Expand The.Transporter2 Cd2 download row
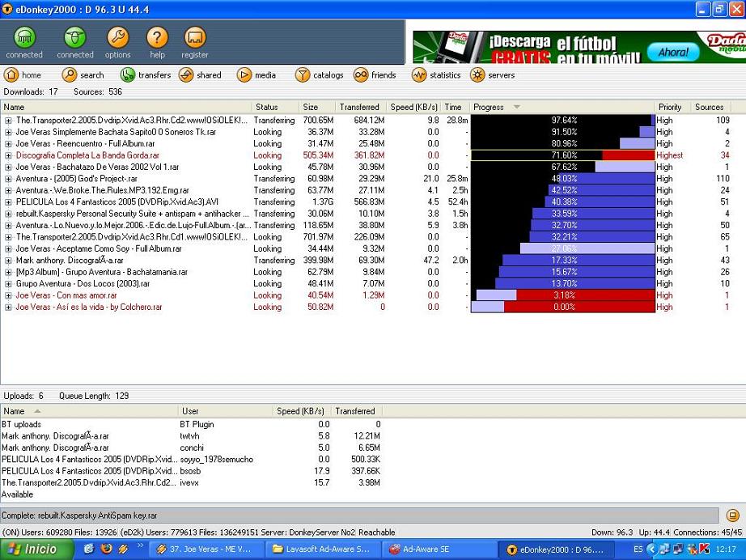The image size is (746, 560). click(x=8, y=121)
